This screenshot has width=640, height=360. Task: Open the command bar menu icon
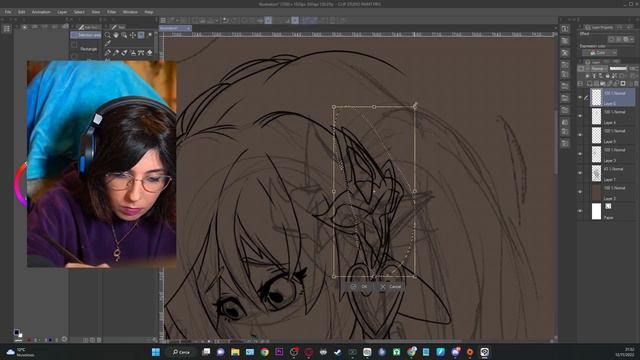(x=163, y=20)
